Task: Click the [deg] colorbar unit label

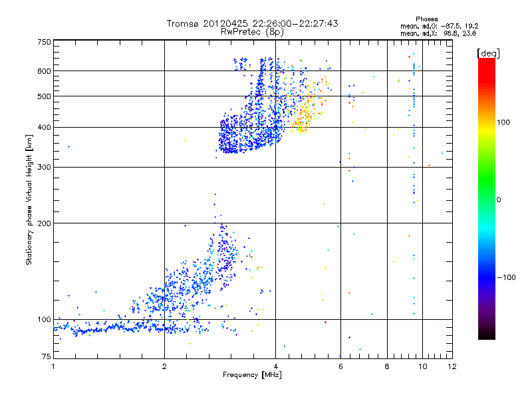Action: 488,53
